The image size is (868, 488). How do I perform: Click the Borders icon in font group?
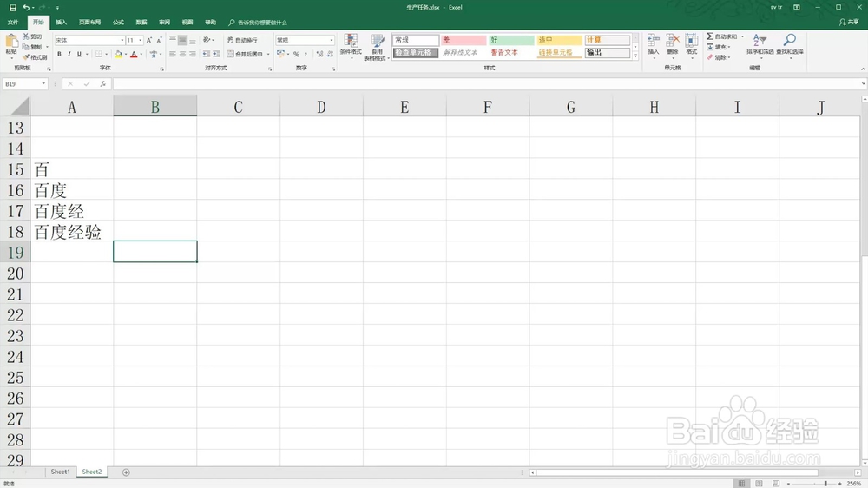99,55
